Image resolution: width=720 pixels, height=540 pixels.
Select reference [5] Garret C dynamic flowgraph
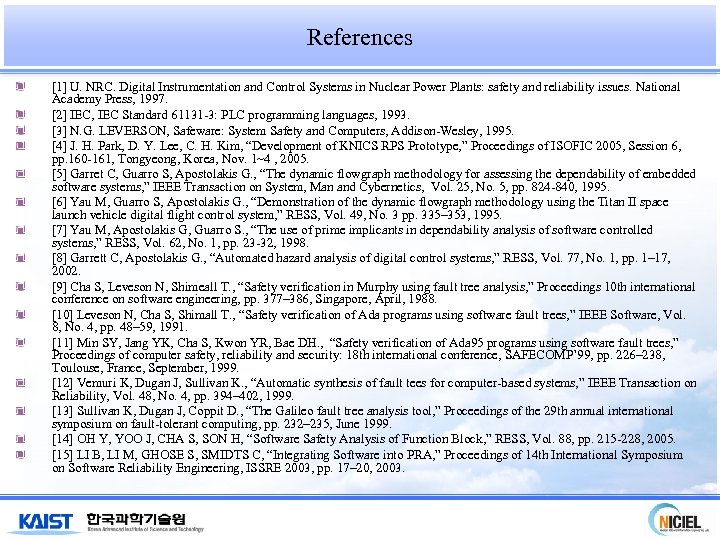coord(374,180)
